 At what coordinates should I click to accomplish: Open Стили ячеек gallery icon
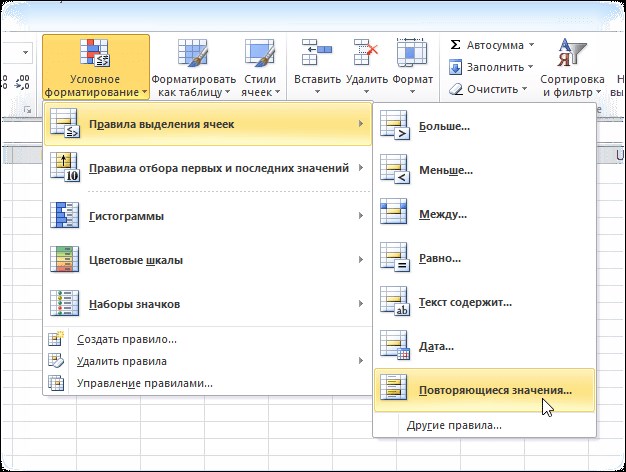(260, 52)
